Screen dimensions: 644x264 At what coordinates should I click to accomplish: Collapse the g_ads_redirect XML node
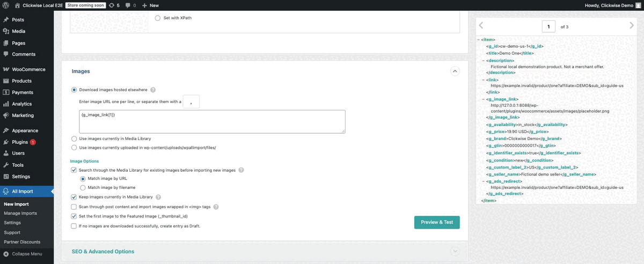coord(484,181)
